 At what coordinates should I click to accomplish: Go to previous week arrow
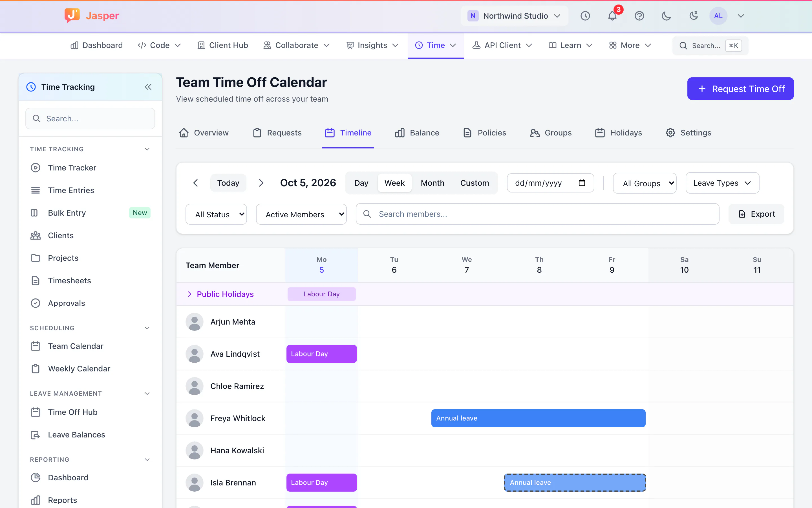coord(196,183)
